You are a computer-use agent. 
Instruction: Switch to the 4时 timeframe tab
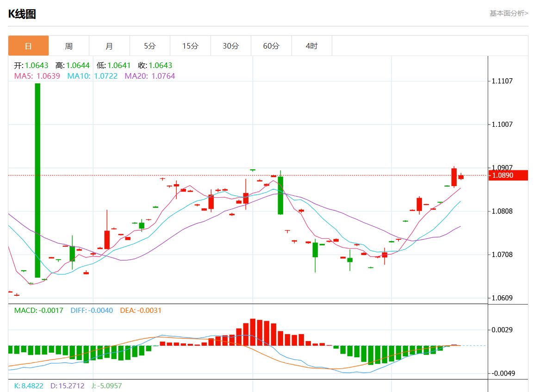[x=311, y=46]
